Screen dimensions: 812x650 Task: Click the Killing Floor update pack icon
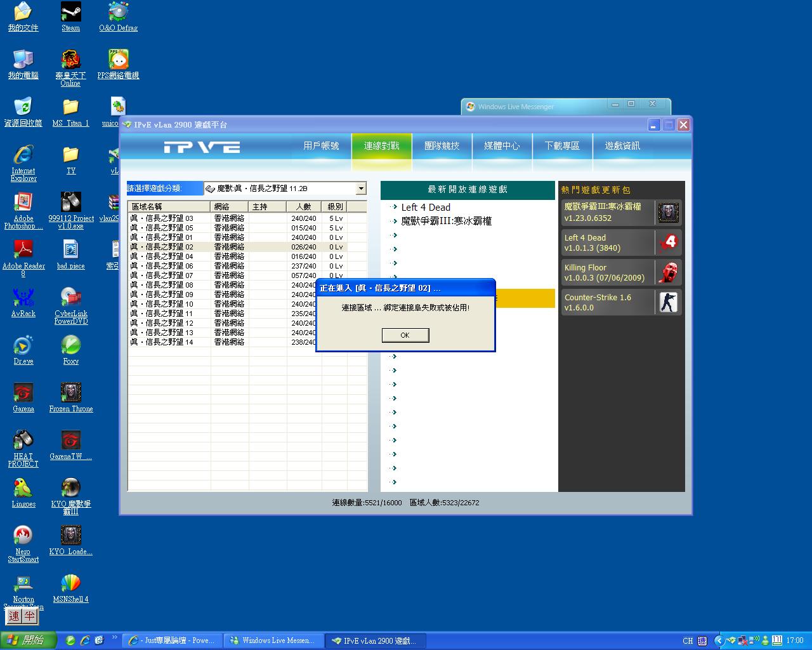[668, 272]
